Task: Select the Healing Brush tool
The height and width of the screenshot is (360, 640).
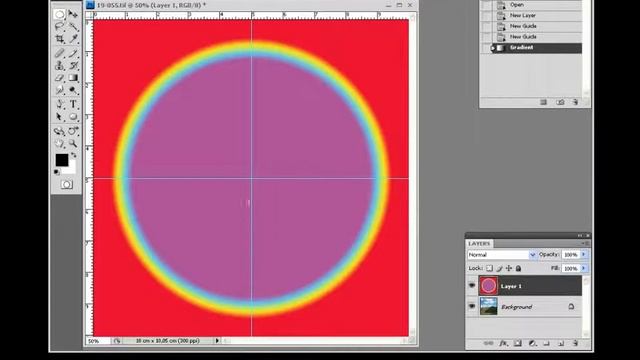Action: [x=60, y=53]
